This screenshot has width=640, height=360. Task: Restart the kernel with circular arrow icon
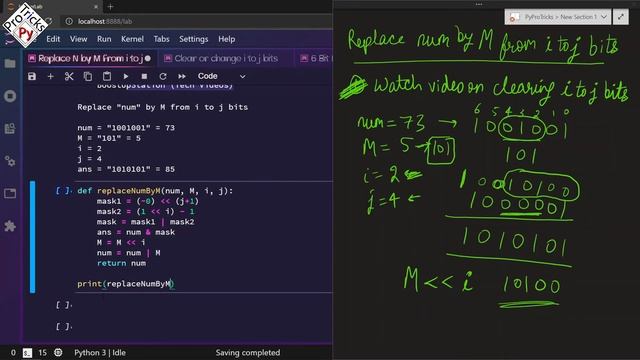[x=163, y=76]
